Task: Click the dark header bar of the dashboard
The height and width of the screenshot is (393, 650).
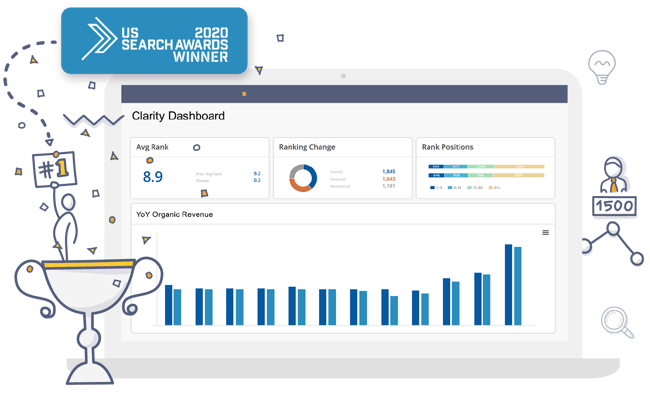Action: pyautogui.click(x=344, y=94)
